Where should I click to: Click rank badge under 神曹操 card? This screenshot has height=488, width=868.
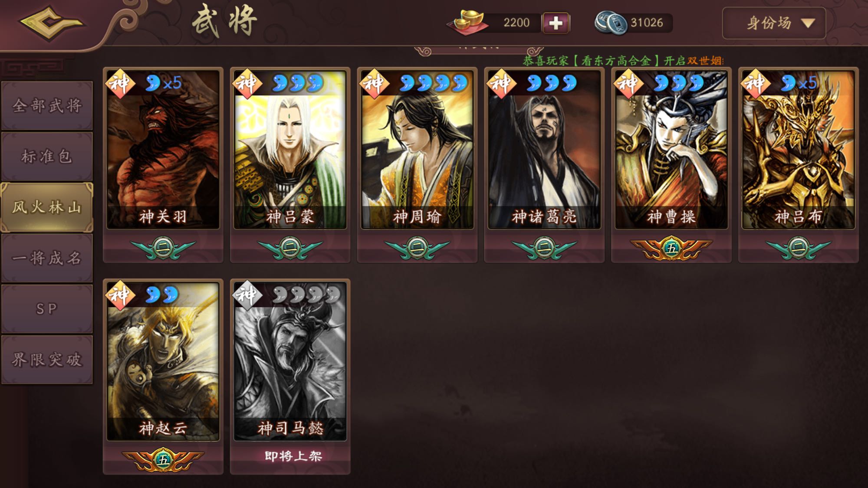tap(671, 248)
